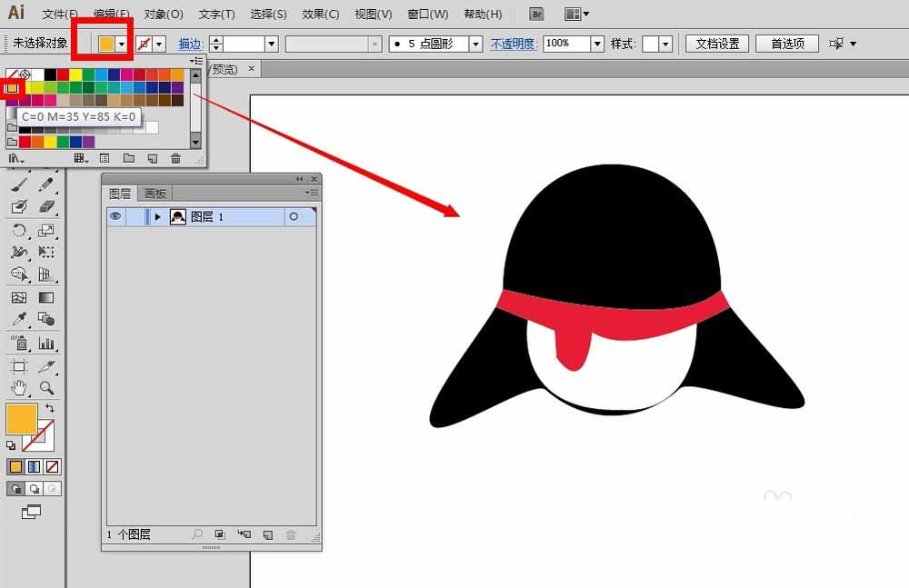Select the Perspective Grid tool
The width and height of the screenshot is (909, 588).
[x=46, y=274]
